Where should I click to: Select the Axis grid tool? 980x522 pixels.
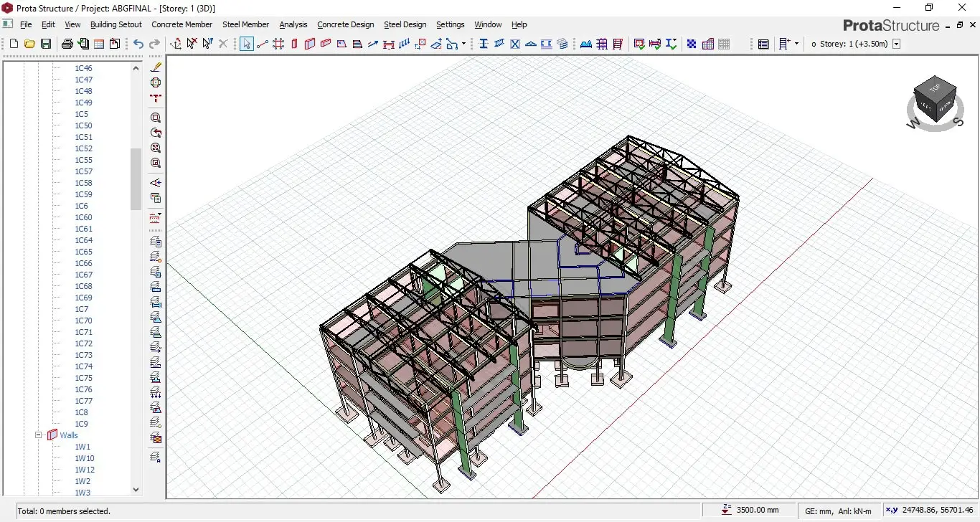[278, 44]
